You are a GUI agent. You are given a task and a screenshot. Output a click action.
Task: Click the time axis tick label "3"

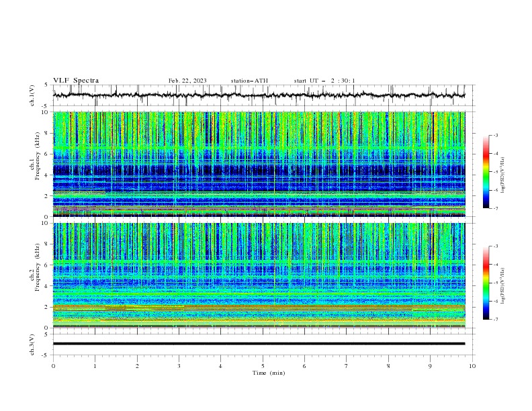coord(179,366)
